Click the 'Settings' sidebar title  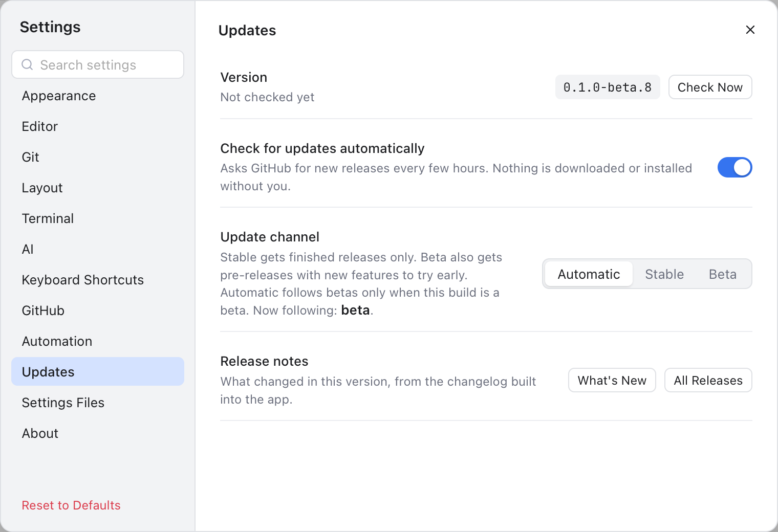pyautogui.click(x=50, y=27)
